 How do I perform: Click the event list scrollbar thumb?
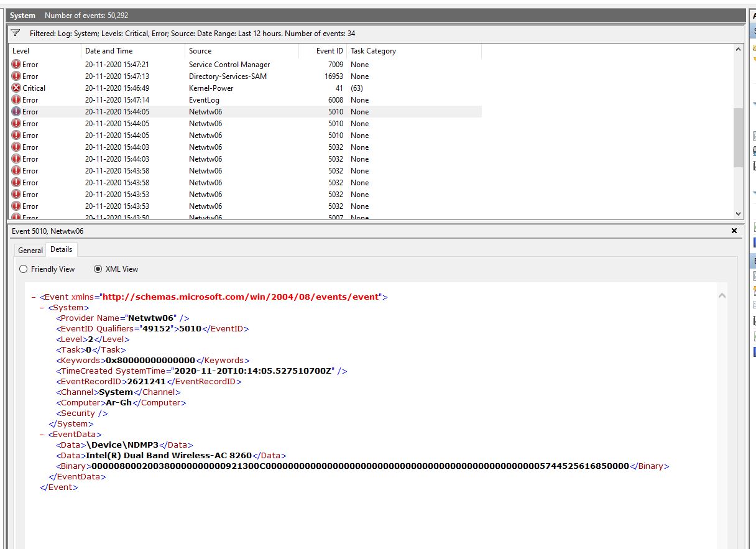point(739,137)
